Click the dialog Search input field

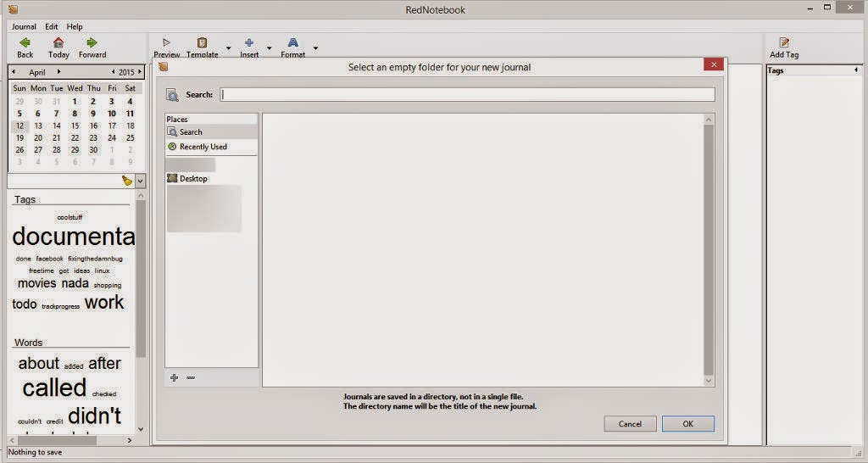click(x=467, y=95)
